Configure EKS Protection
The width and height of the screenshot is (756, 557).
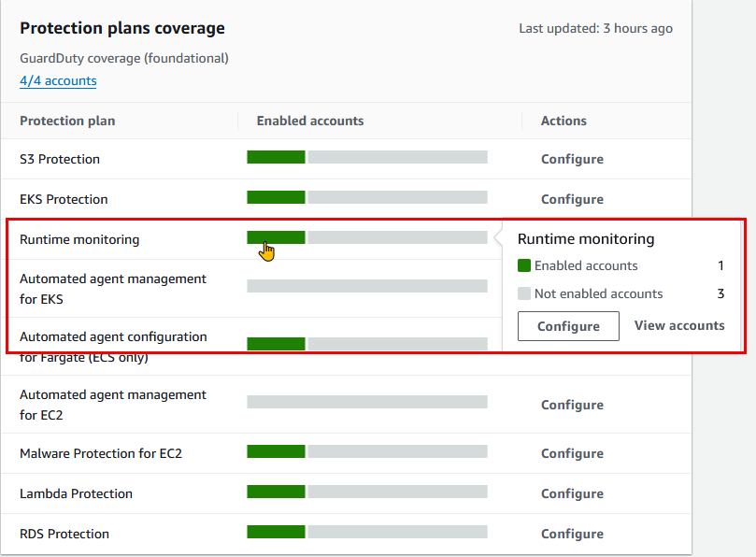click(x=572, y=199)
